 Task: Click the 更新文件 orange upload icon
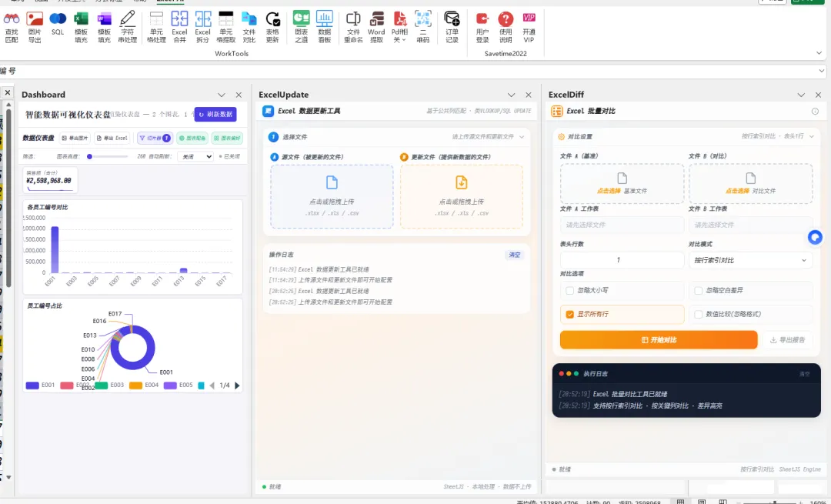click(x=462, y=182)
